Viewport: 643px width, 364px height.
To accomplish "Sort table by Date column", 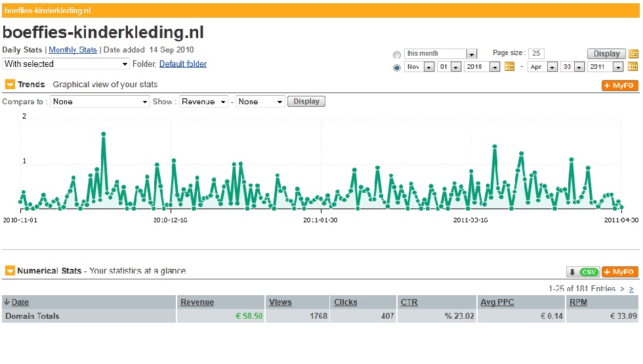I will (20, 302).
